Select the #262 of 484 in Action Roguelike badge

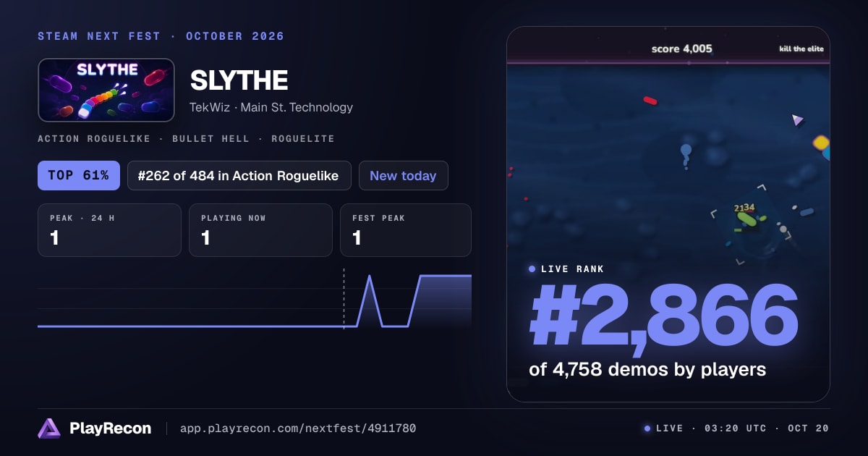pyautogui.click(x=239, y=175)
